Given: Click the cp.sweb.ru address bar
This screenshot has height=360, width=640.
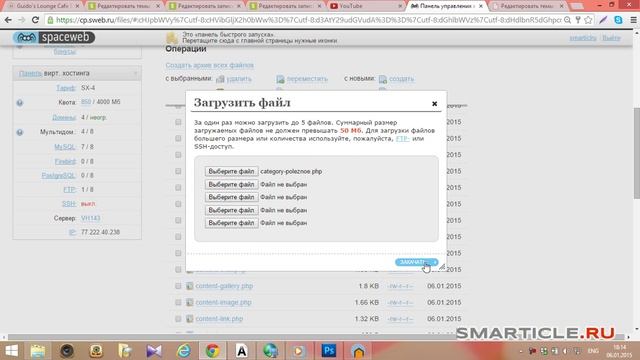Looking at the screenshot, I should [308, 20].
